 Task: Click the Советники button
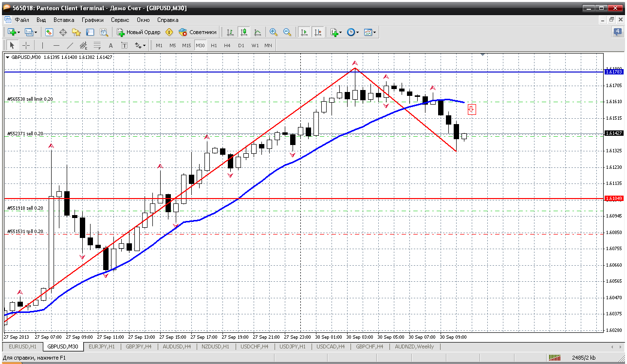point(198,32)
